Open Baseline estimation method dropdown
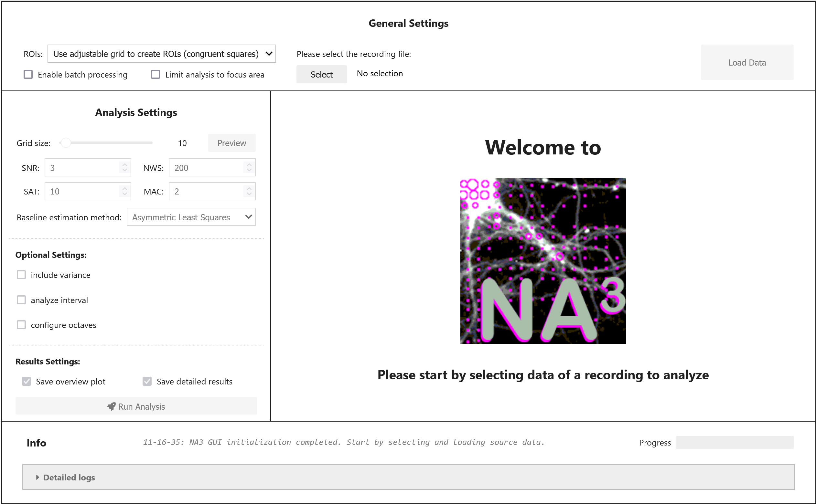816x504 pixels. click(x=191, y=217)
